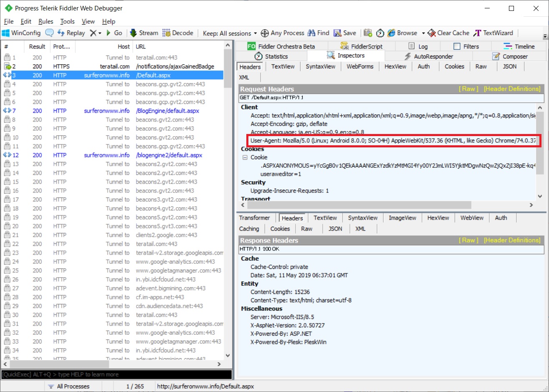Click the QuickExec command input box
The image size is (549, 392).
click(x=116, y=374)
